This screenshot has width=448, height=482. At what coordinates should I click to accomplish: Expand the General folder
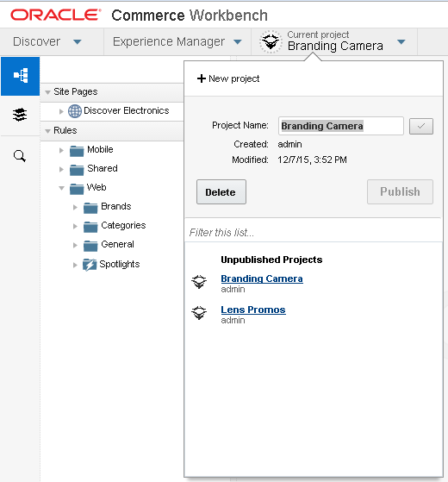[75, 245]
